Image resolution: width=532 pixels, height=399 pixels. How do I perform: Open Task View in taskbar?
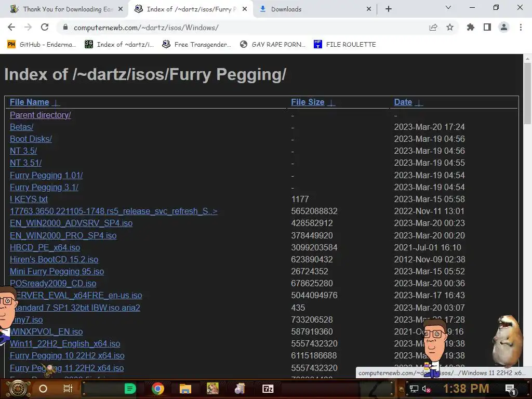pos(68,389)
